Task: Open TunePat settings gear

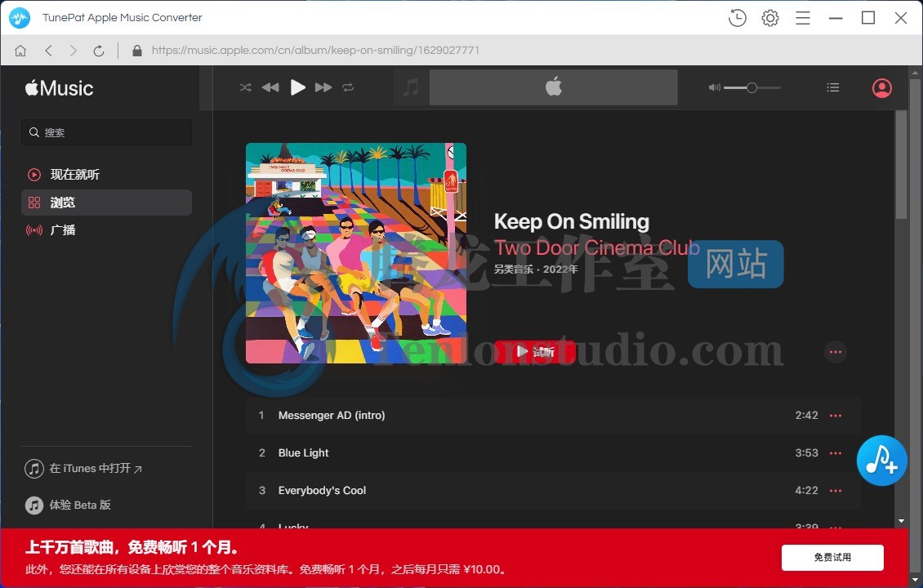Action: tap(770, 18)
